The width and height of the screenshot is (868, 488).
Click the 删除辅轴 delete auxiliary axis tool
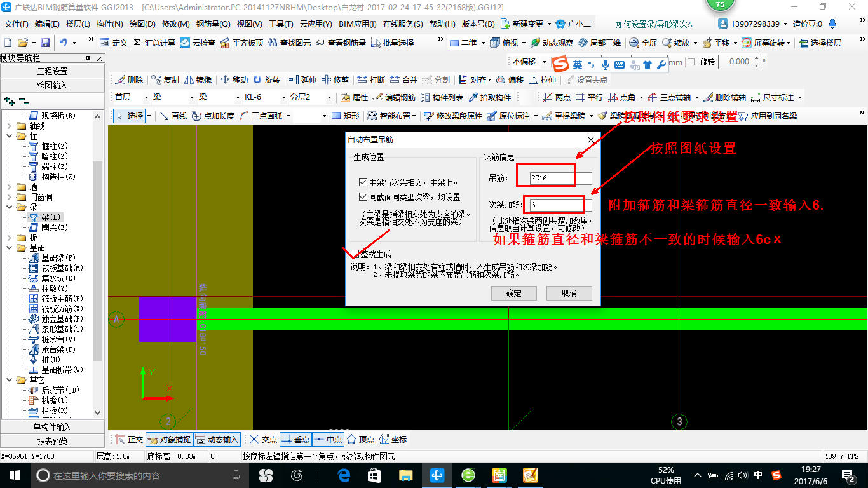tap(724, 97)
